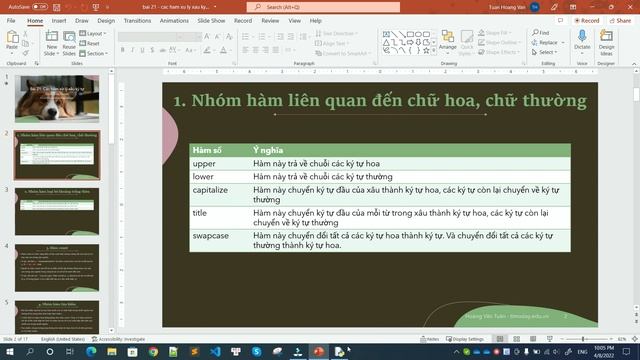Image resolution: width=640 pixels, height=360 pixels.
Task: Switch to Normal view in status bar
Action: coord(500,339)
